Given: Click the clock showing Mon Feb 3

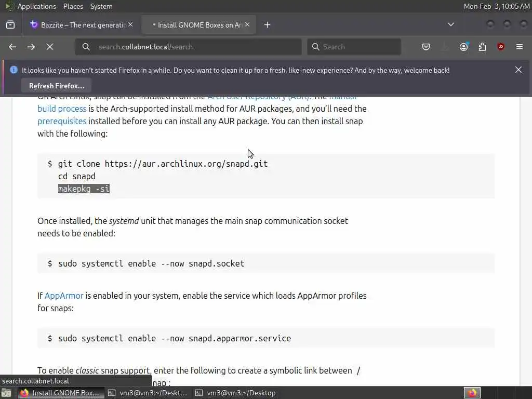Looking at the screenshot, I should (x=496, y=6).
